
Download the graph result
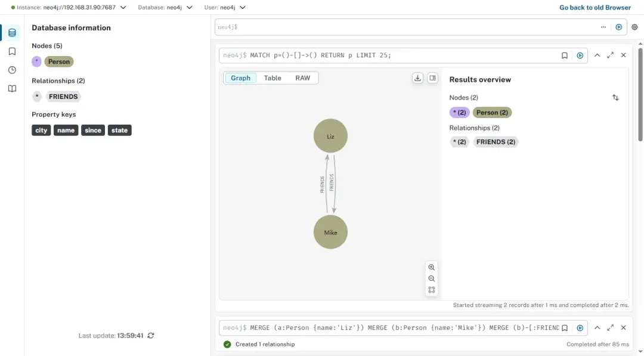pyautogui.click(x=417, y=78)
